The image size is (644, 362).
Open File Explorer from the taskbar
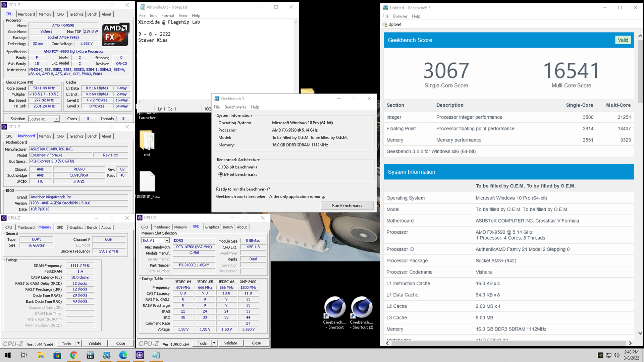(x=41, y=355)
